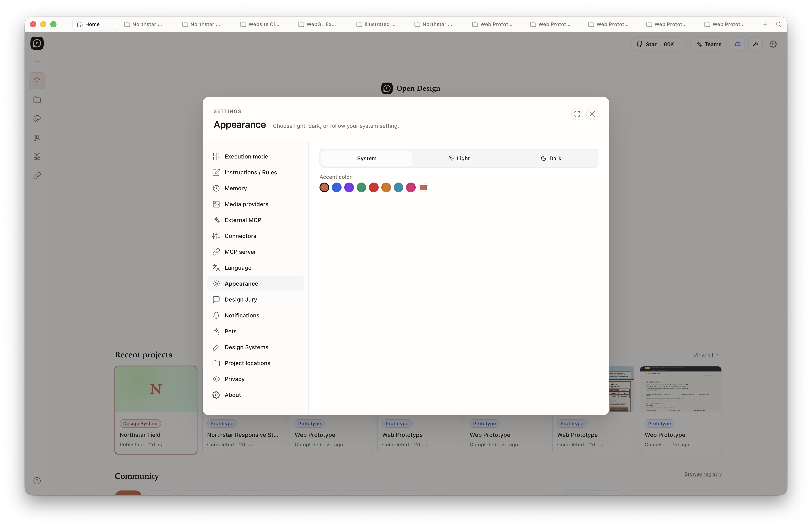
Task: Open About settings
Action: click(x=256, y=395)
